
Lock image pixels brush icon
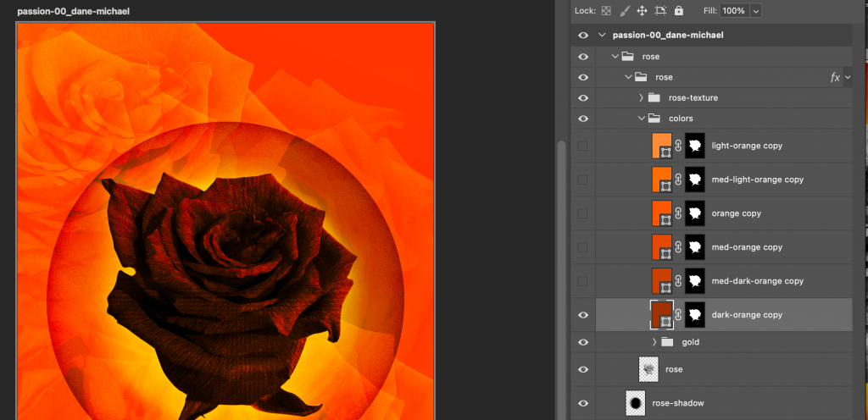point(625,10)
